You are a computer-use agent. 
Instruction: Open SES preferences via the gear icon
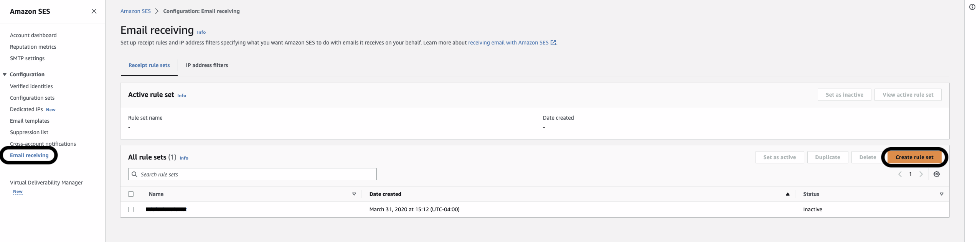pyautogui.click(x=937, y=174)
